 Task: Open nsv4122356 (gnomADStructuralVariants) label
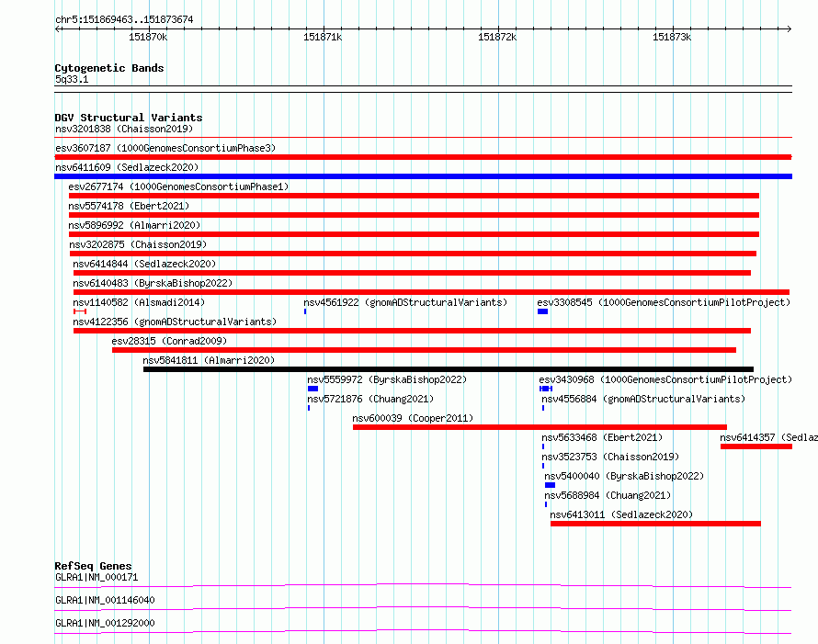(x=175, y=322)
